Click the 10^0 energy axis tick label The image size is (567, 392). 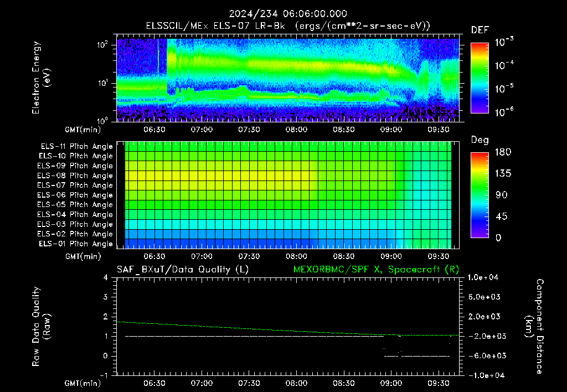102,121
